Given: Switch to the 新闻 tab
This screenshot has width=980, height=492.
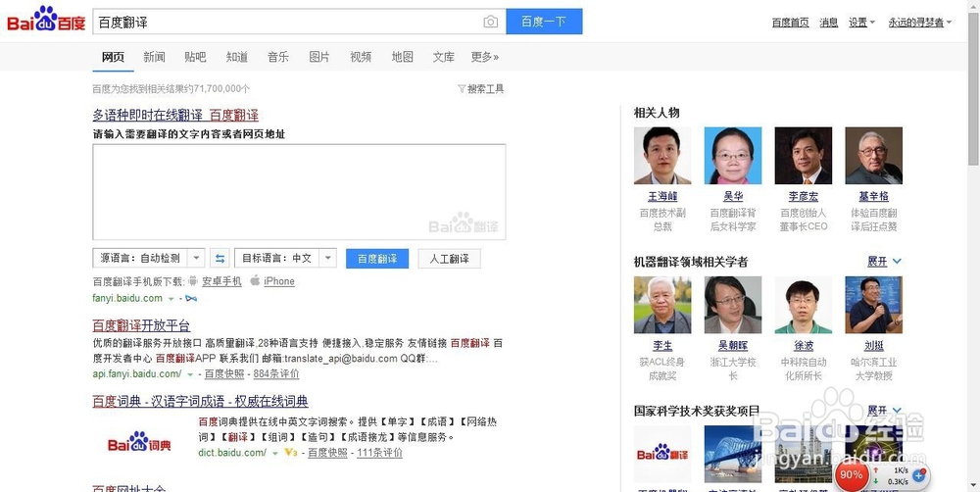Looking at the screenshot, I should pyautogui.click(x=154, y=57).
